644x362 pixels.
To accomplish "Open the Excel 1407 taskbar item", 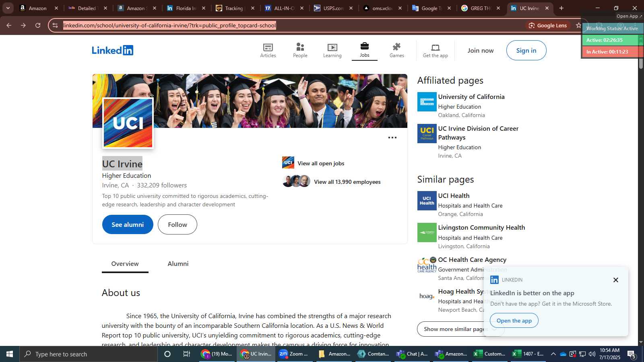I will (528, 354).
